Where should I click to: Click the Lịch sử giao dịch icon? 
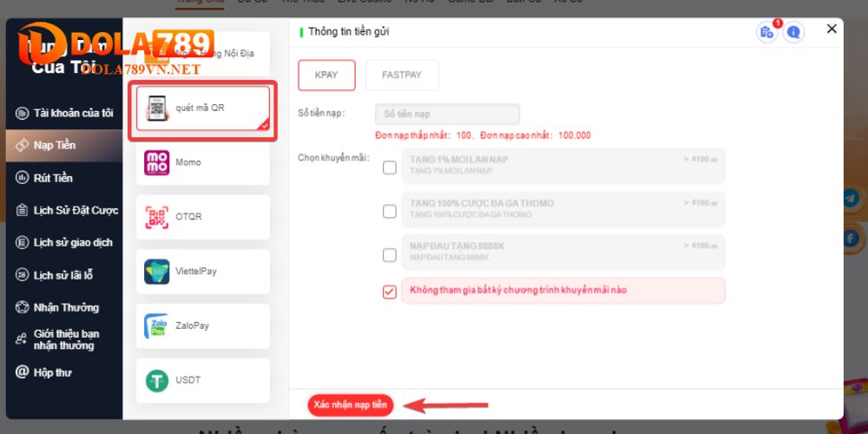pos(23,242)
